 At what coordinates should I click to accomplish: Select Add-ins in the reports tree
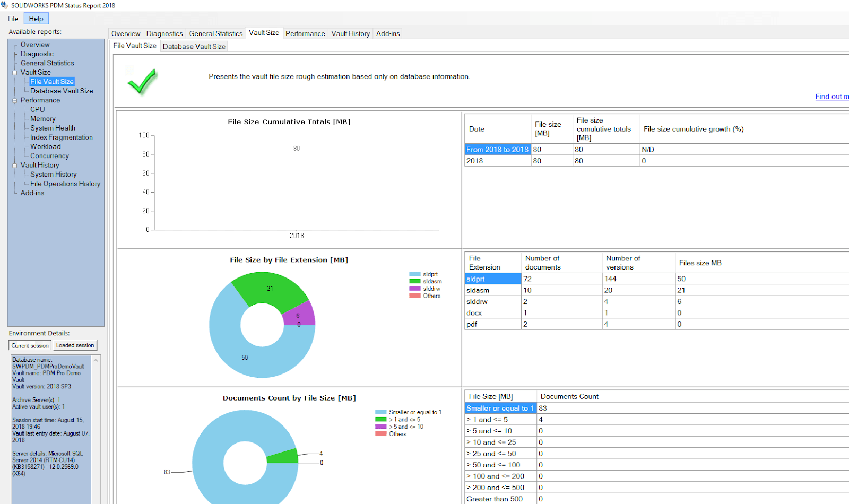tap(32, 193)
